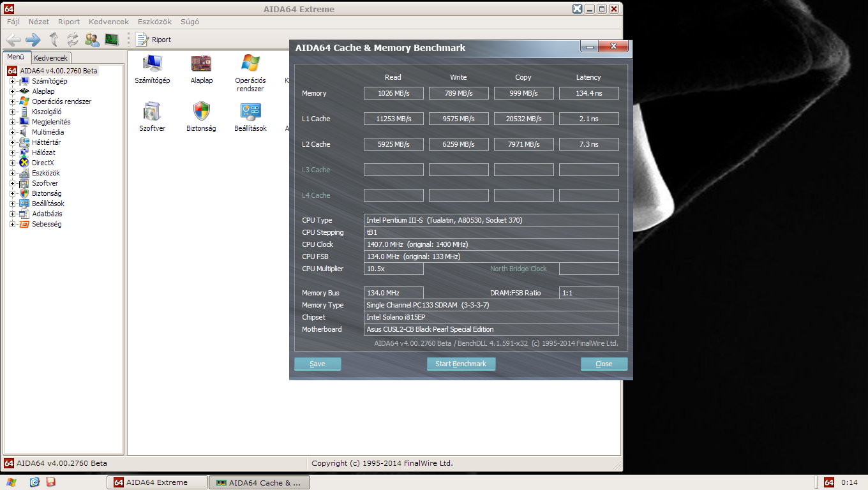
Task: Switch to AIDA64 Extreme taskbar button
Action: [157, 482]
